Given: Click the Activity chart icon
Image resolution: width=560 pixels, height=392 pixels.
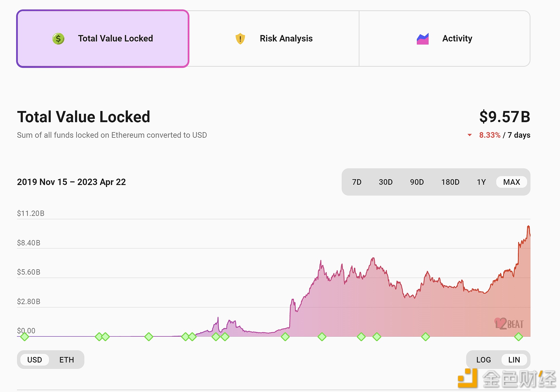Looking at the screenshot, I should coord(422,38).
